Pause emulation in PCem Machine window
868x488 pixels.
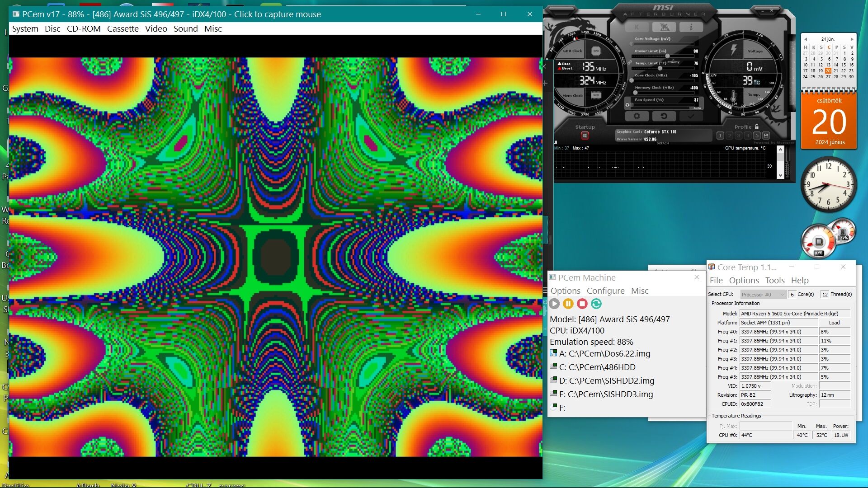(568, 304)
